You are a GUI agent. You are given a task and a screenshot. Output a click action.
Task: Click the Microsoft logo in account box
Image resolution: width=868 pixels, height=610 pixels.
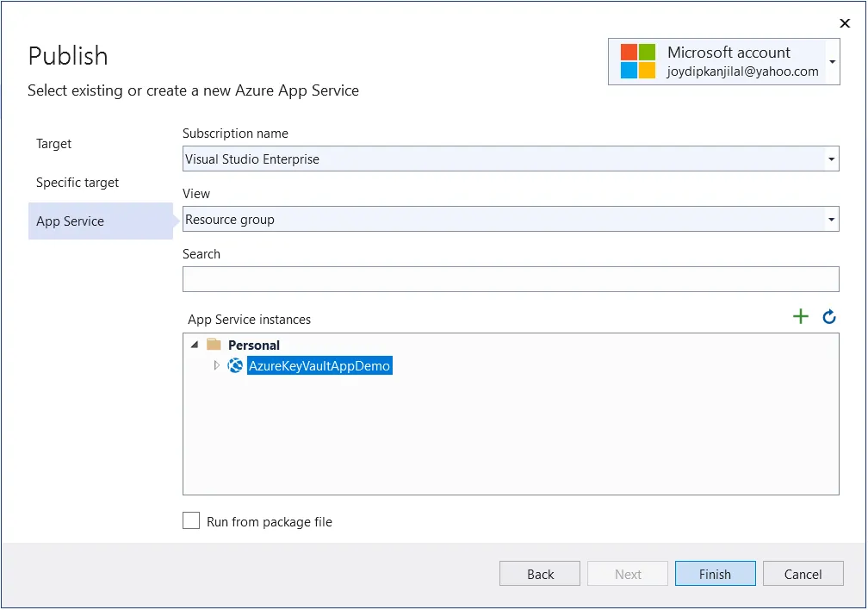638,61
